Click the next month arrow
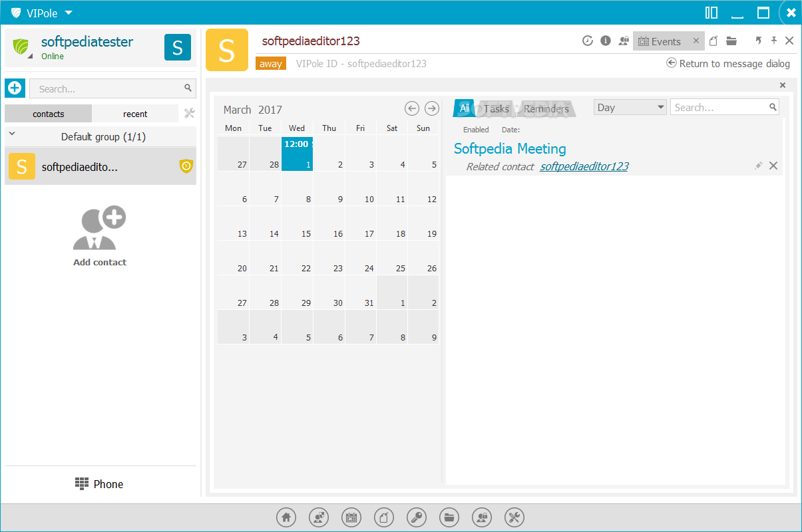 [432, 108]
